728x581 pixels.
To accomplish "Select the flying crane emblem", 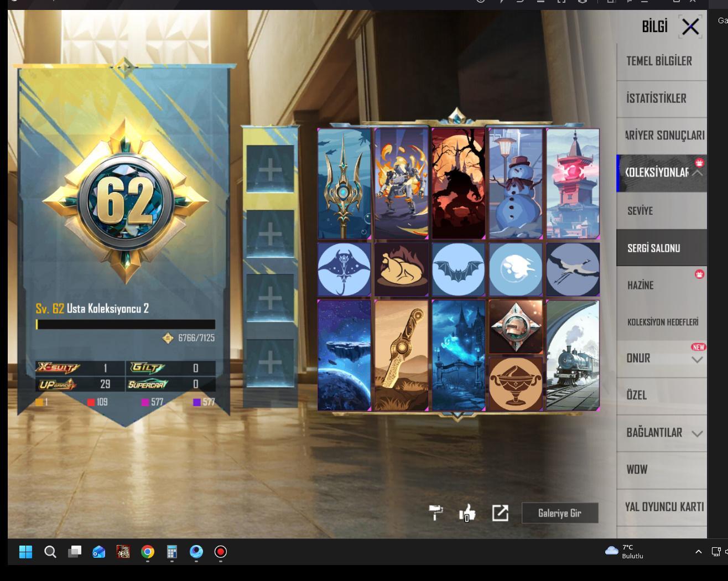I will tap(573, 269).
